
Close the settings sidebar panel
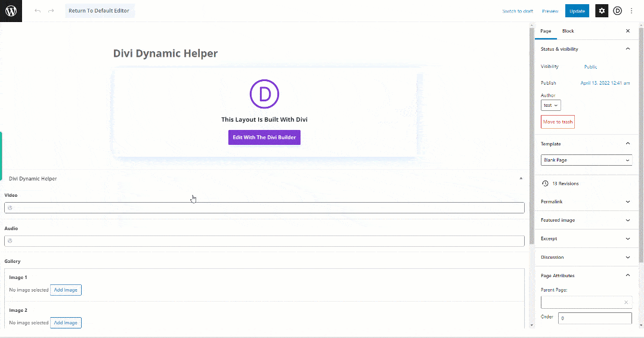(627, 31)
